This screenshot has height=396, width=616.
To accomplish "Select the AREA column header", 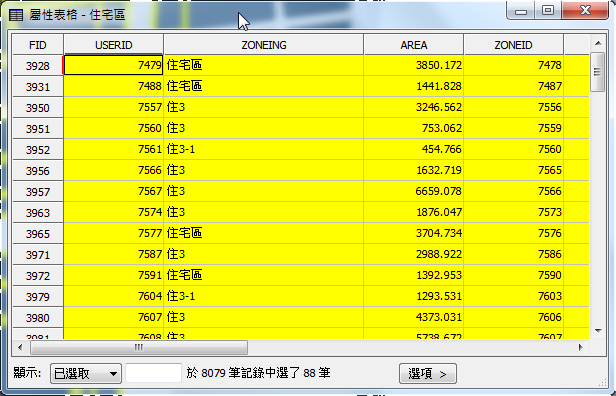I will tap(414, 45).
